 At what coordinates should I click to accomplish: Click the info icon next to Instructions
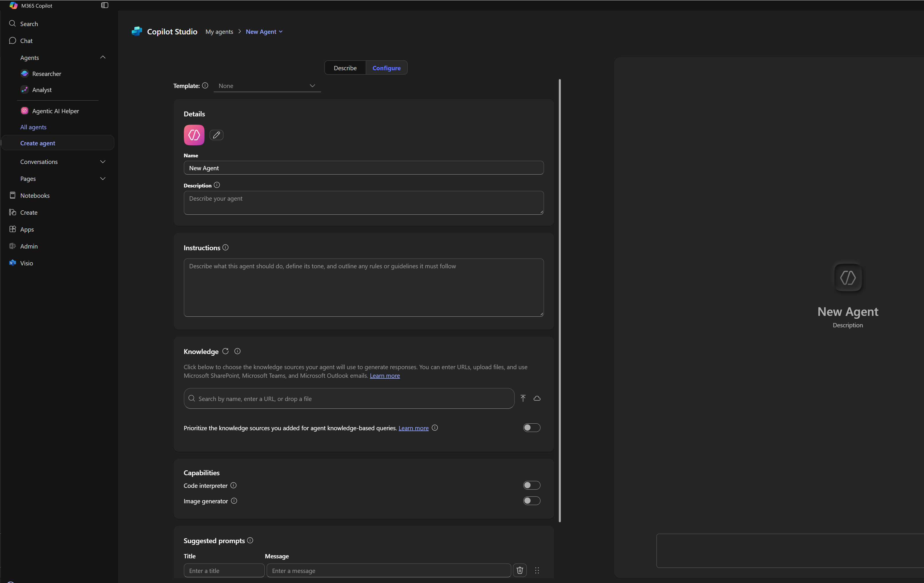point(226,248)
